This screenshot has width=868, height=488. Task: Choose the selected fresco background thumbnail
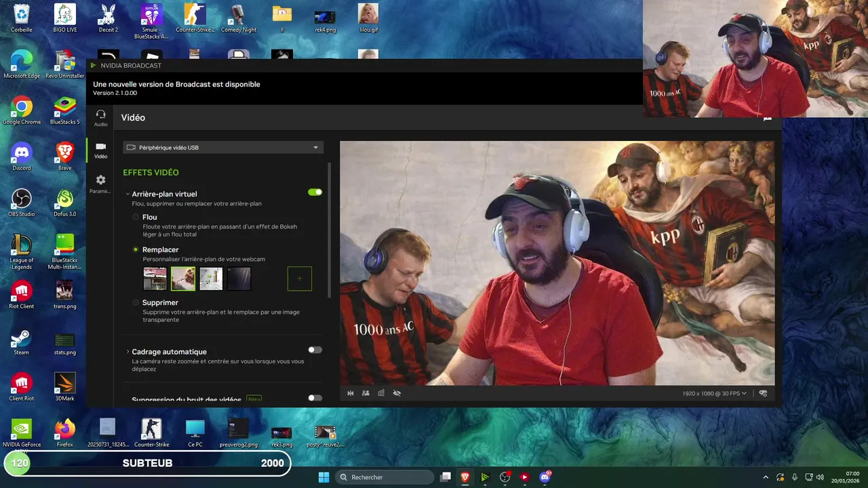183,279
